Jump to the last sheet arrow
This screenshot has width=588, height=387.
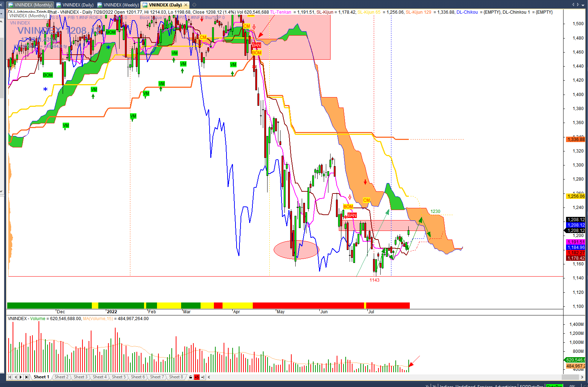click(x=27, y=377)
